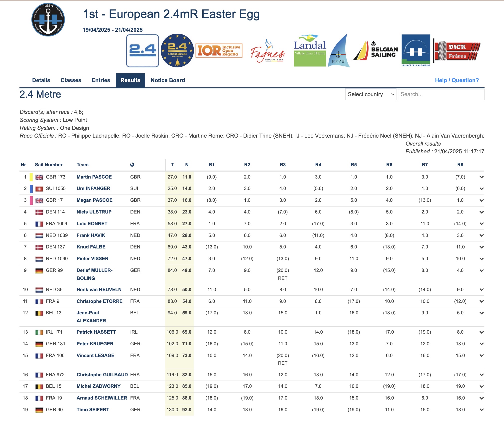Open the Belgian Sailing logo
The height and width of the screenshot is (421, 504).
[376, 51]
